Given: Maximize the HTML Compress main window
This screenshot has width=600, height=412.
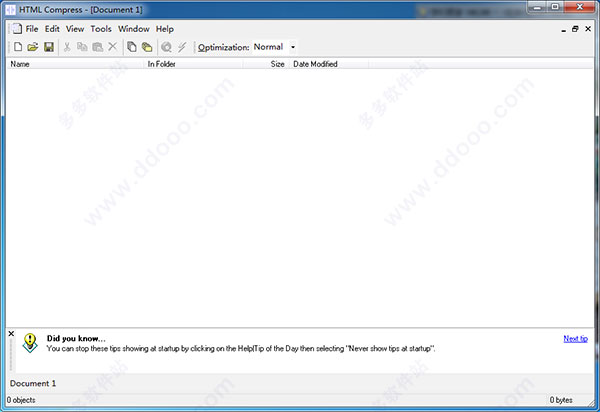Looking at the screenshot, I should 555,7.
